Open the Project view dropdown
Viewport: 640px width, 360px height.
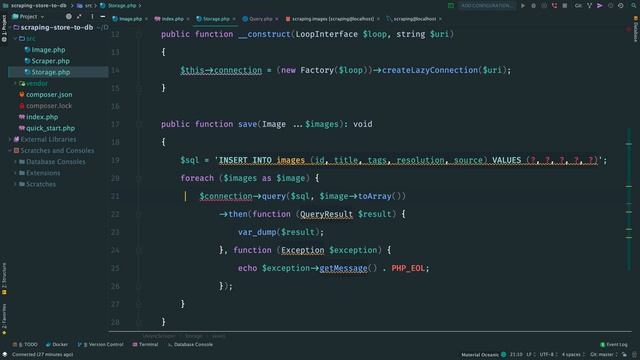(28, 17)
